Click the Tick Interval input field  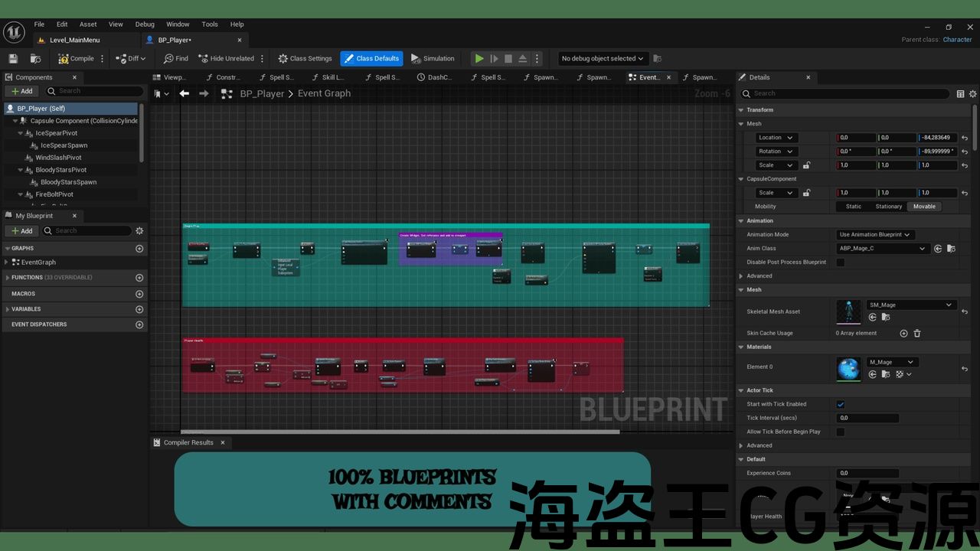tap(867, 418)
